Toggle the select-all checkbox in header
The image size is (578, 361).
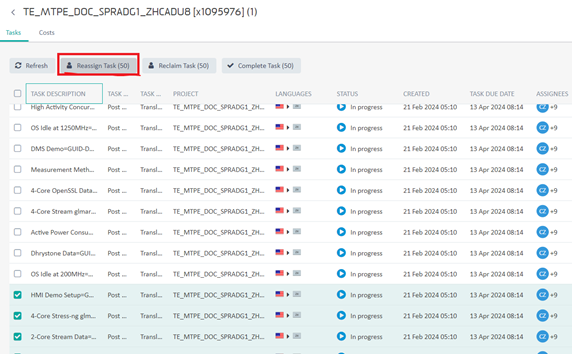pyautogui.click(x=17, y=93)
